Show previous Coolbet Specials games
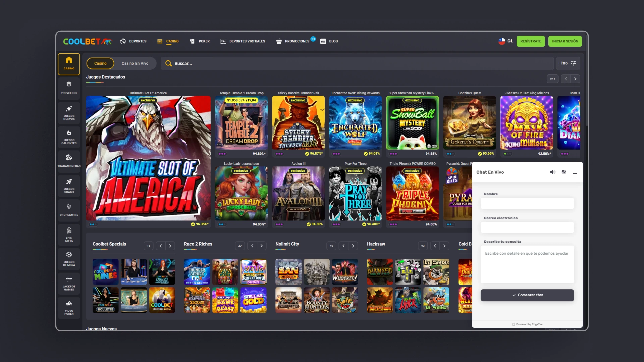 (x=161, y=246)
